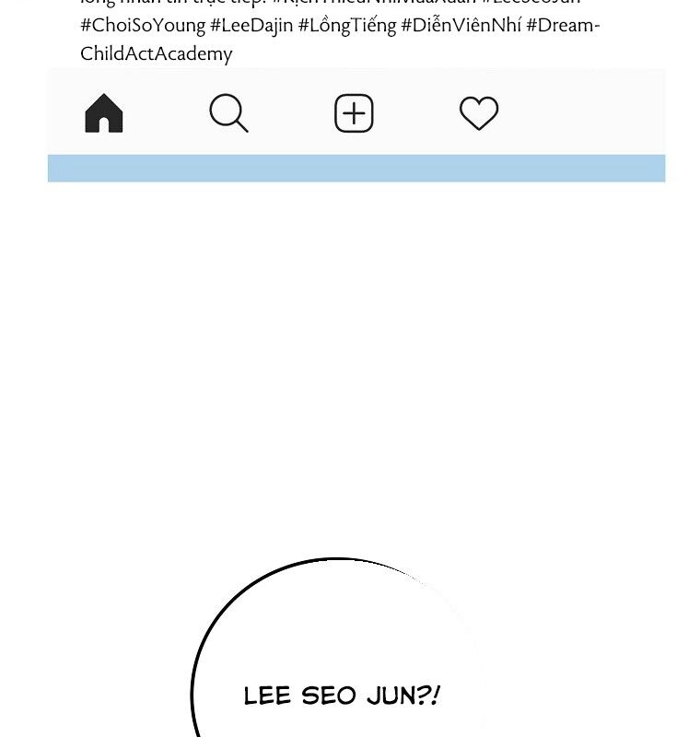Click the speech bubble's curved top outline

337,558
